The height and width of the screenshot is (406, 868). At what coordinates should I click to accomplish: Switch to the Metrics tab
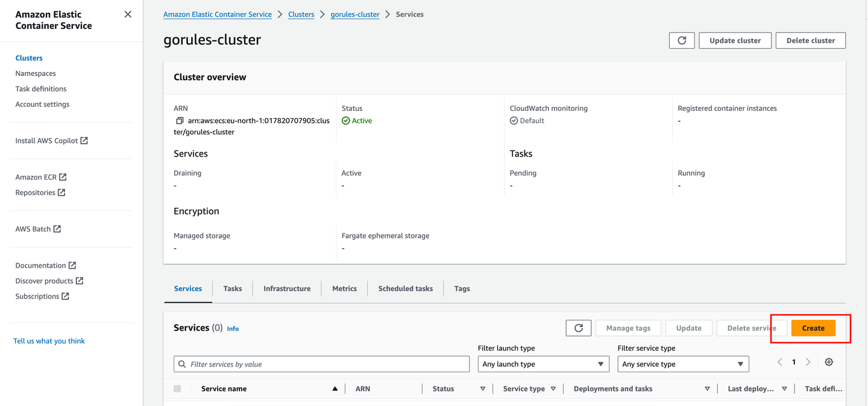(344, 288)
